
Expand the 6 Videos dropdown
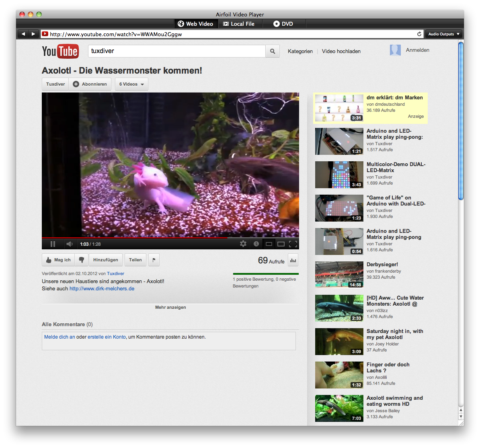[x=131, y=84]
